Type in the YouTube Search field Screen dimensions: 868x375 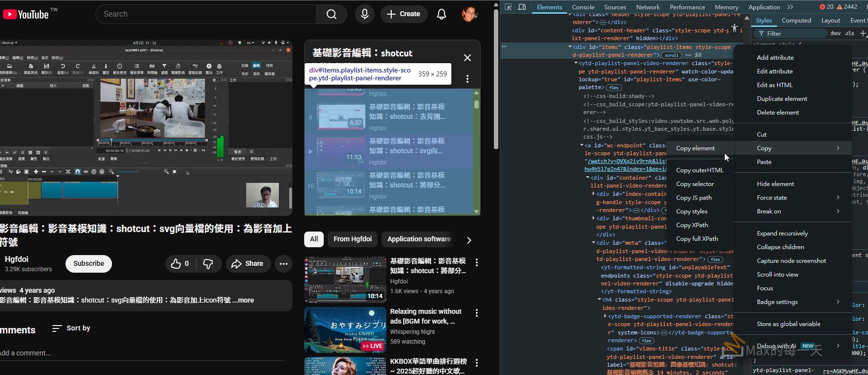[205, 14]
